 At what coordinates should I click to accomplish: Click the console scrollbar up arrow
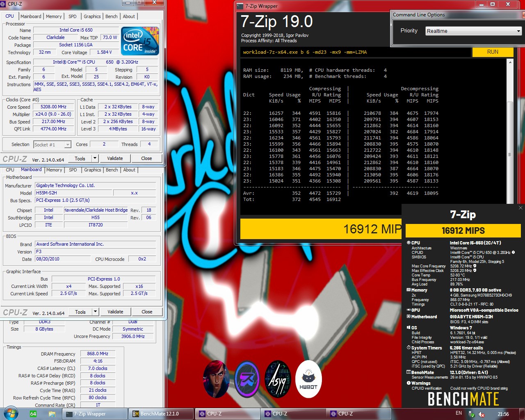510,62
